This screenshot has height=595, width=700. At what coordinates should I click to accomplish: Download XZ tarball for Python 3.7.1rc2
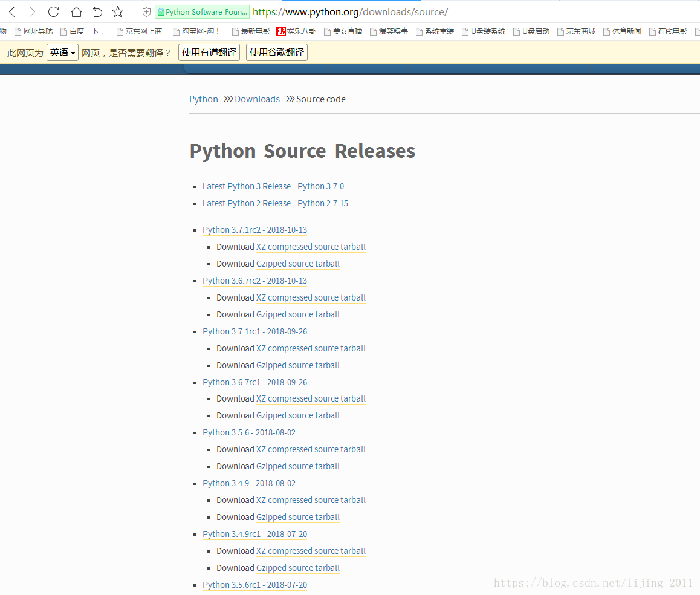(x=311, y=247)
